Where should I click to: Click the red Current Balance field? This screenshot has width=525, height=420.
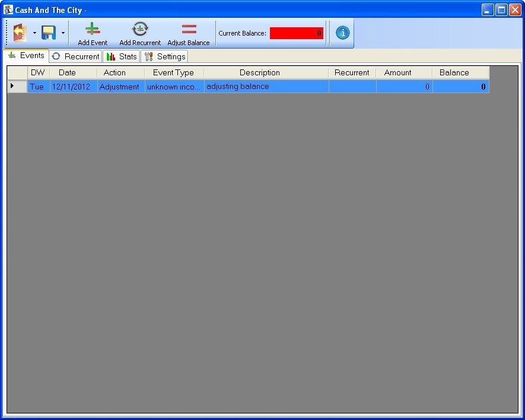(x=296, y=33)
